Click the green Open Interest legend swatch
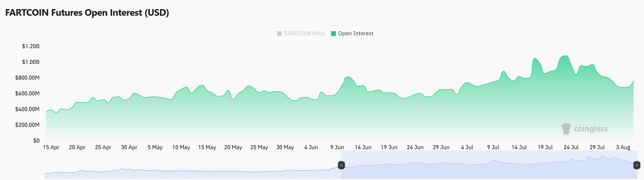Screen dimensions: 644x180 point(333,33)
